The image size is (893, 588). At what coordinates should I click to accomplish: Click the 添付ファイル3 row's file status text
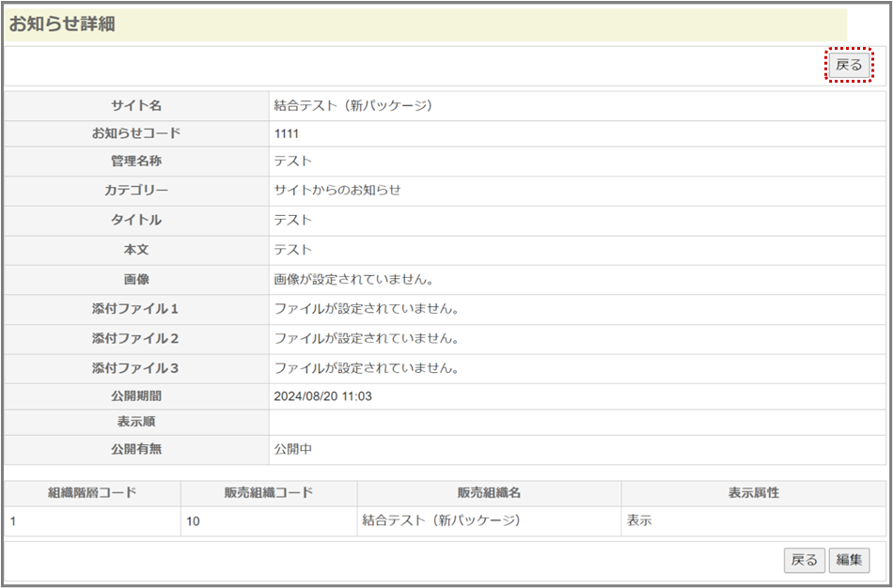click(x=366, y=368)
